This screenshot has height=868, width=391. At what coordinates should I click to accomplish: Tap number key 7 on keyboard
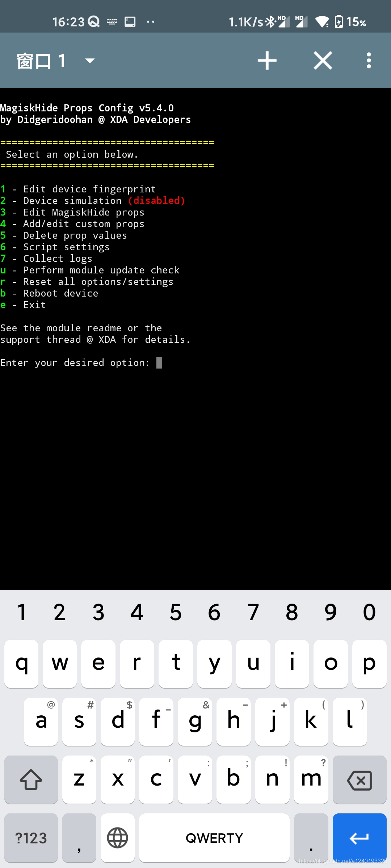coord(253,612)
